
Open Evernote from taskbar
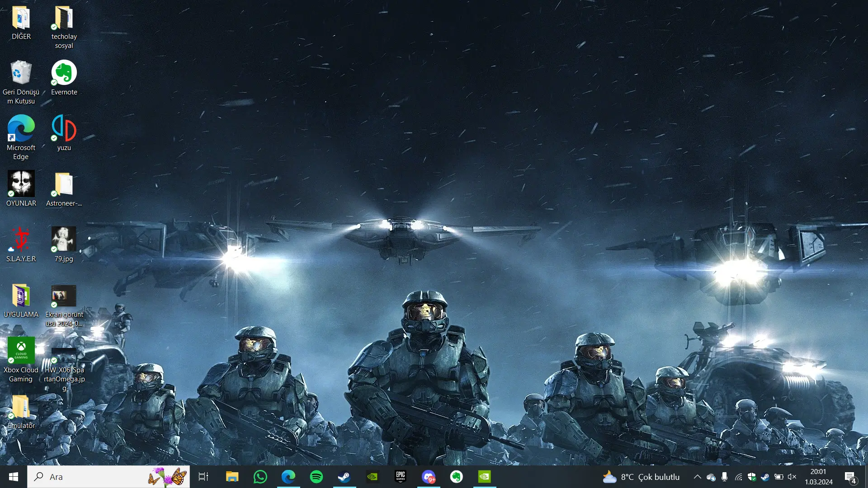(456, 477)
